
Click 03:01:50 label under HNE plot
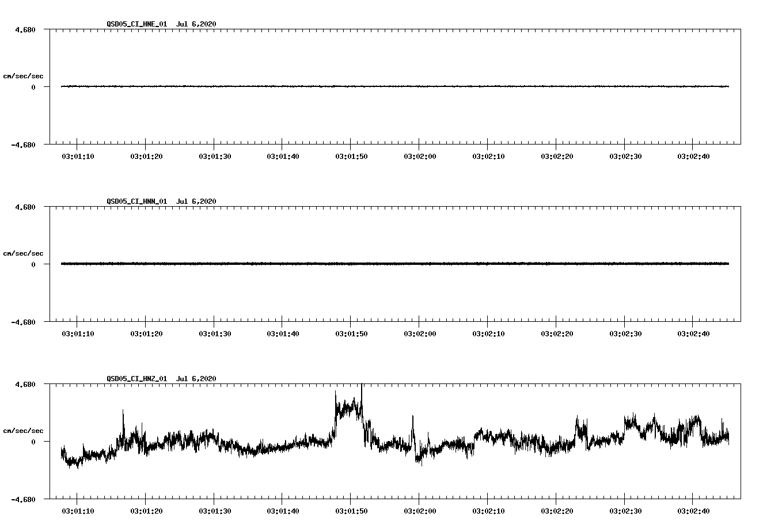pyautogui.click(x=351, y=156)
